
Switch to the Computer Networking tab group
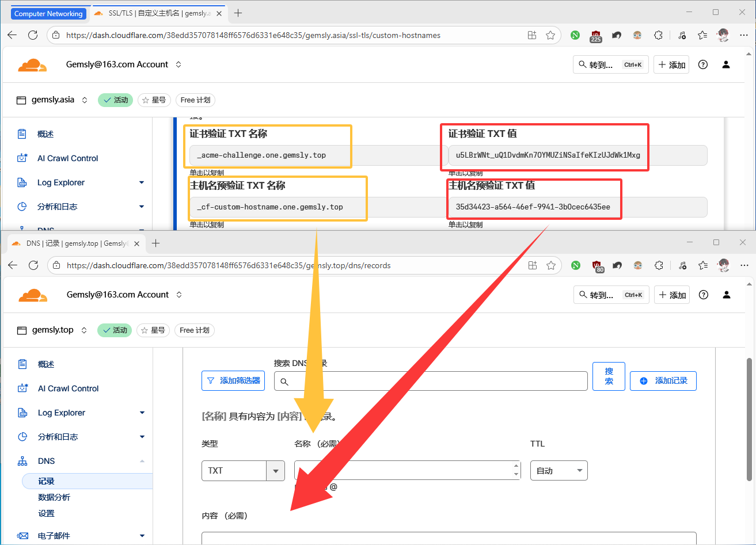pyautogui.click(x=48, y=13)
